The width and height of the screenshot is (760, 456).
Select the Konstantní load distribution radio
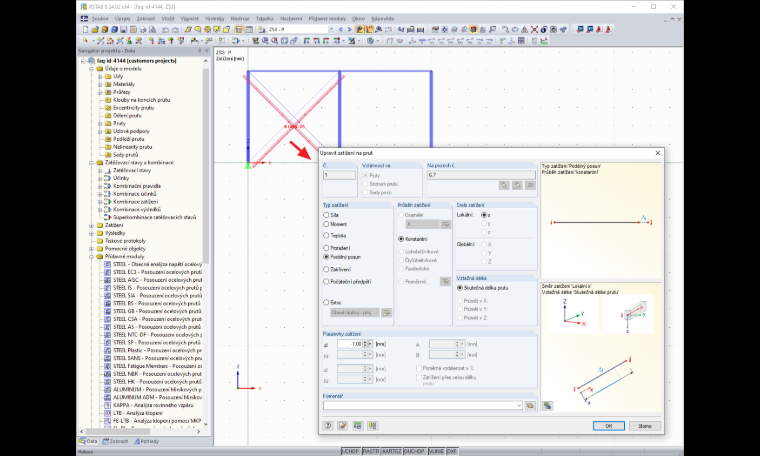tap(401, 239)
